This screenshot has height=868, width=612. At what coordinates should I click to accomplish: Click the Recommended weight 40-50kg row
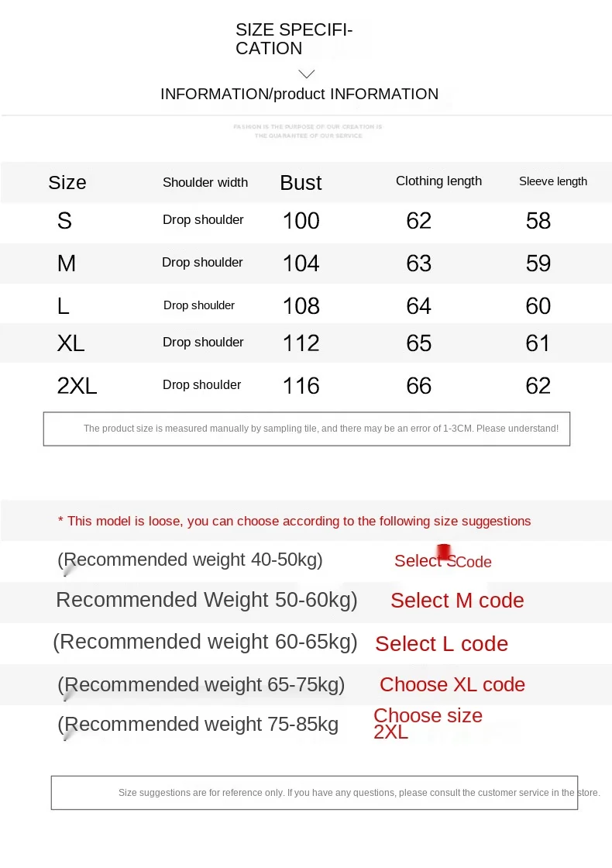(190, 560)
